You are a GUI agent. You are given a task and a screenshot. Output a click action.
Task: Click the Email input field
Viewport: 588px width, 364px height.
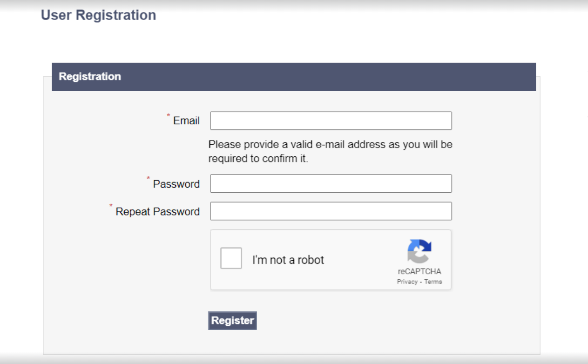(331, 121)
